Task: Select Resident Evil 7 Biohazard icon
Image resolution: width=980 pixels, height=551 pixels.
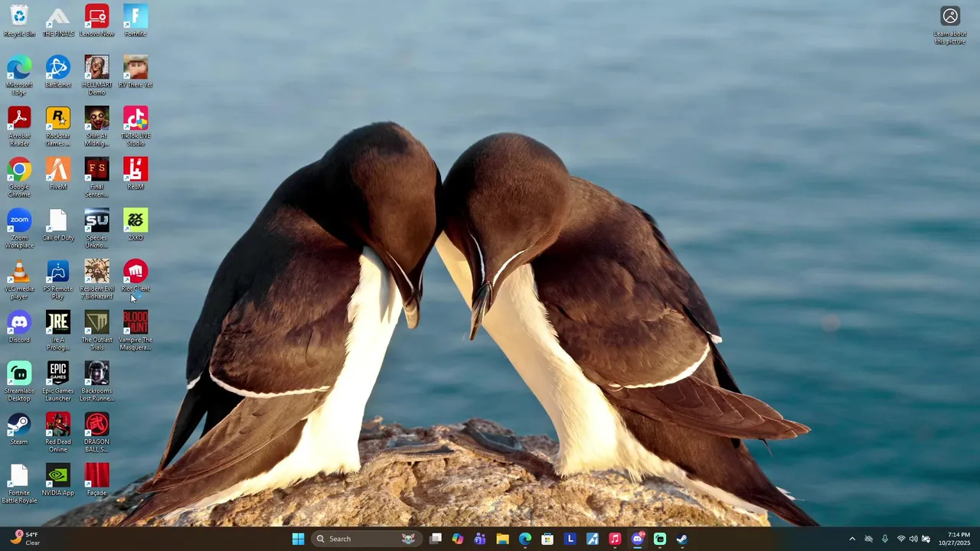Action: pos(96,279)
